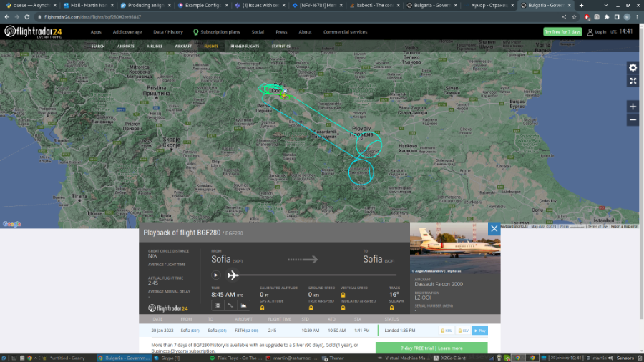Open Virtual Machine Manager taskbar entry
644x362 pixels.
(403, 358)
